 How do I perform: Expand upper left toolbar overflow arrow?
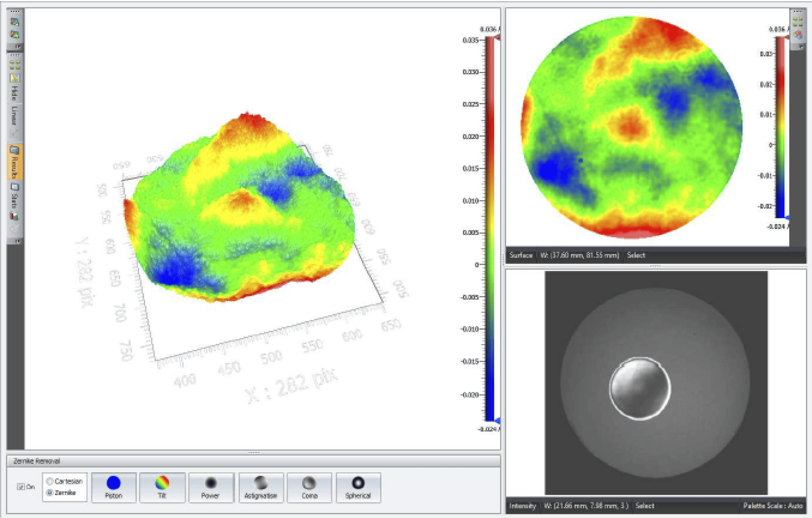point(18,47)
